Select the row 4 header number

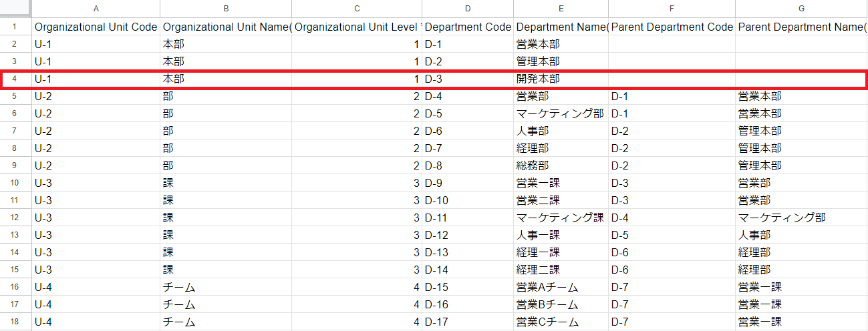(15, 79)
